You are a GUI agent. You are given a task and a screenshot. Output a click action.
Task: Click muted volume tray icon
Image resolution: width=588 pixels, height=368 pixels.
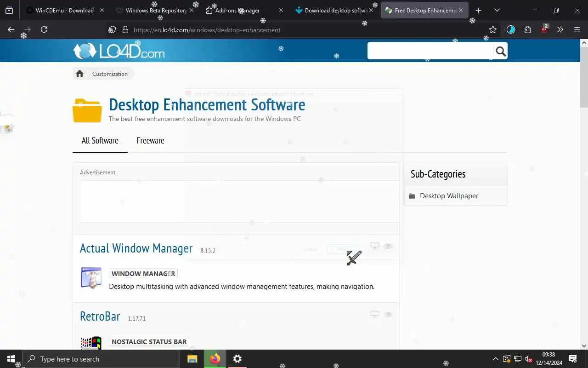(x=529, y=359)
